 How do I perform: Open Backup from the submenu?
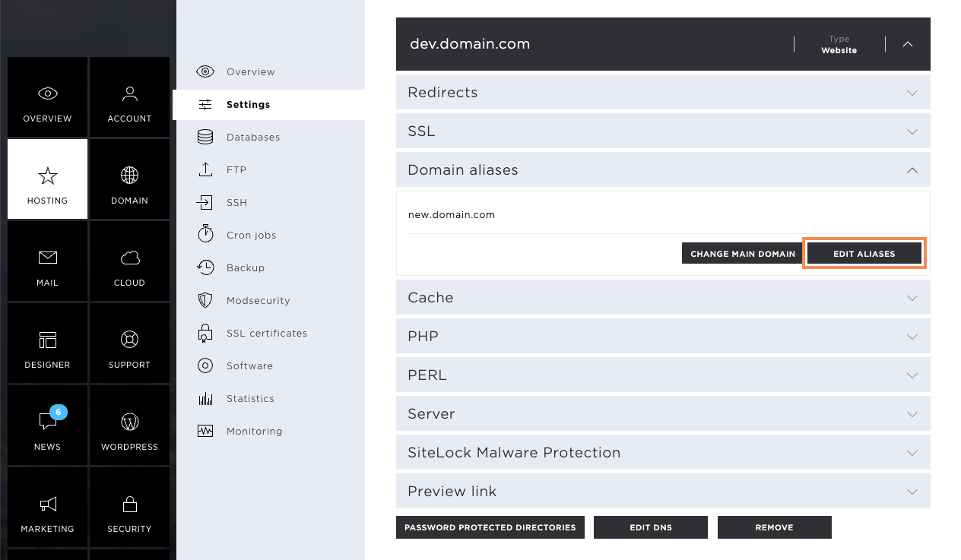246,267
